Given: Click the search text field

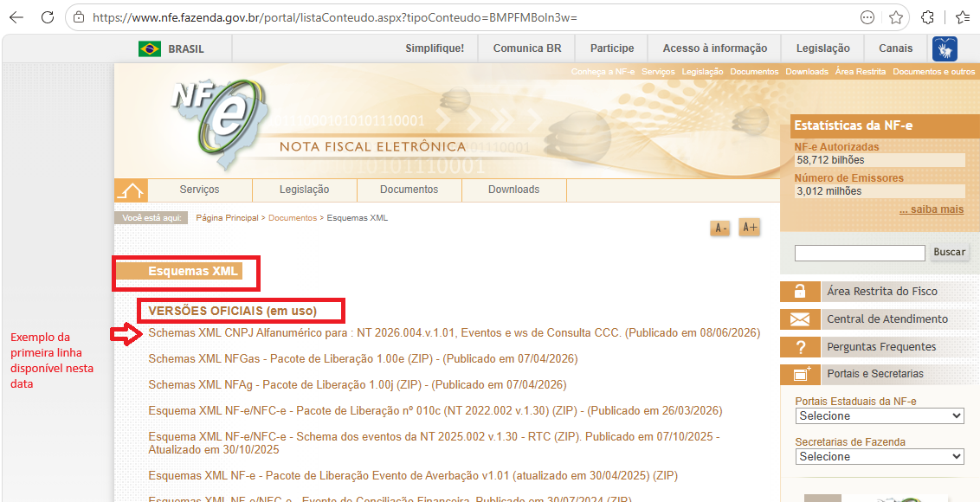Looking at the screenshot, I should click(860, 254).
